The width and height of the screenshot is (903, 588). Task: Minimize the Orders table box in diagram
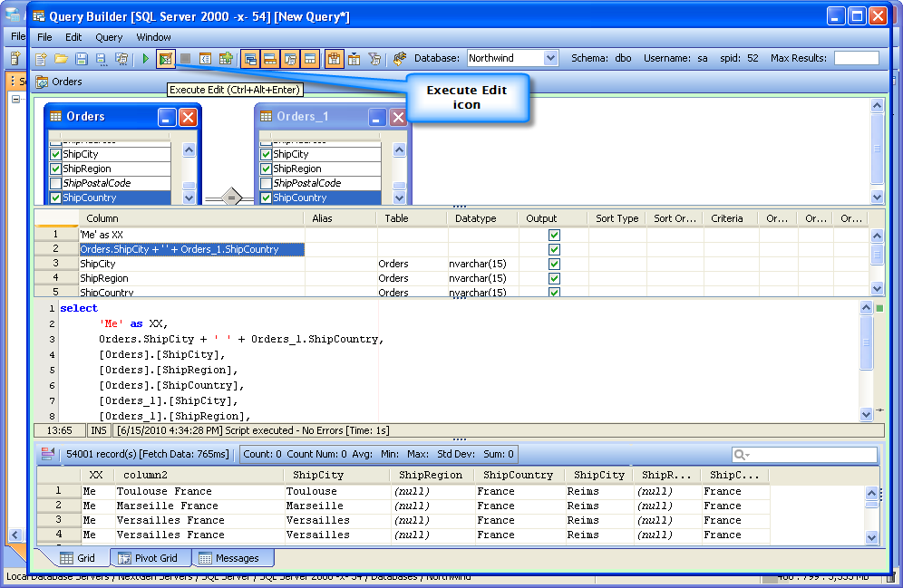point(167,118)
